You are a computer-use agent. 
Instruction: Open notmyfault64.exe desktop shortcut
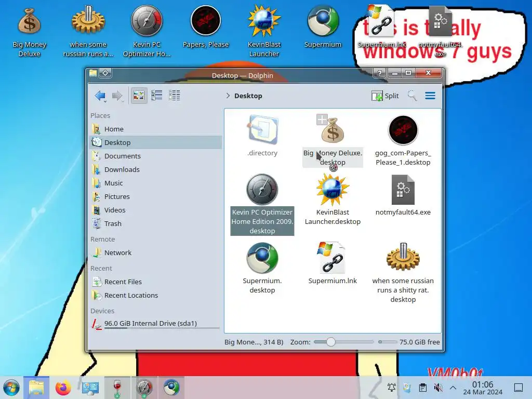(x=440, y=31)
